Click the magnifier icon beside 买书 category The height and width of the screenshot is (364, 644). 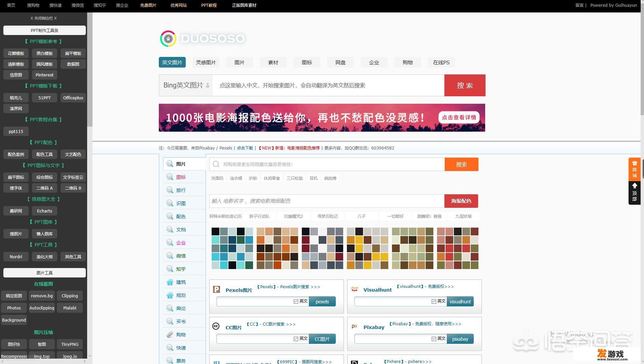[x=170, y=321]
